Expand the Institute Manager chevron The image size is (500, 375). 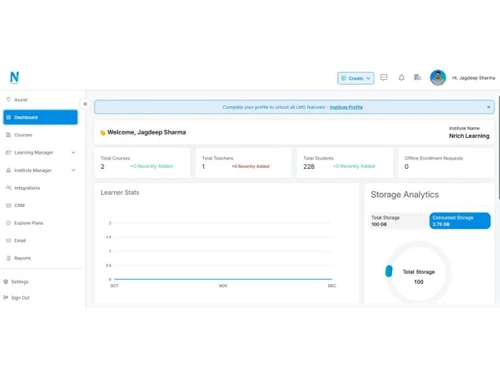[73, 170]
